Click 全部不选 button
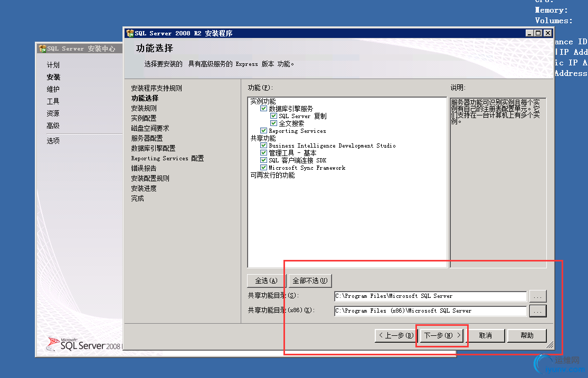 [310, 280]
